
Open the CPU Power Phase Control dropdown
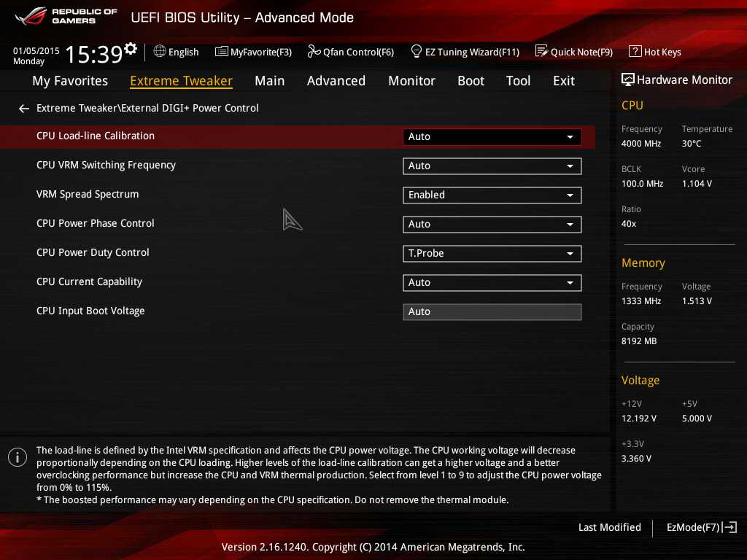click(x=492, y=225)
